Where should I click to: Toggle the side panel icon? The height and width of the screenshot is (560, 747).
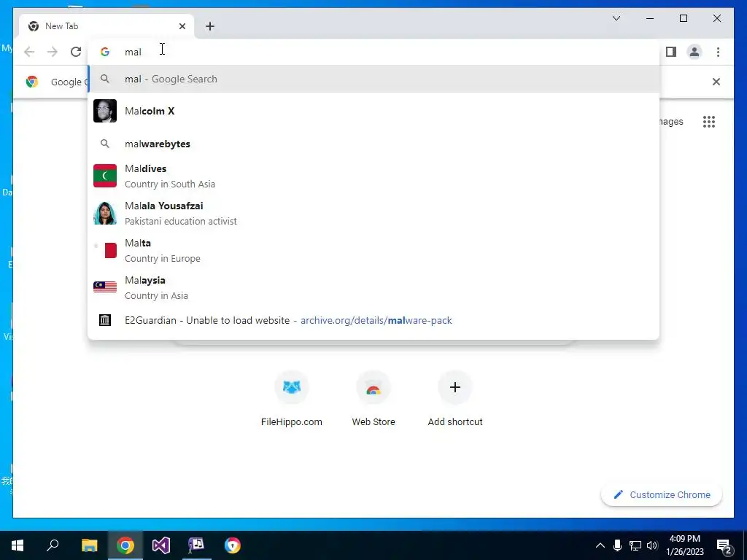pyautogui.click(x=671, y=52)
